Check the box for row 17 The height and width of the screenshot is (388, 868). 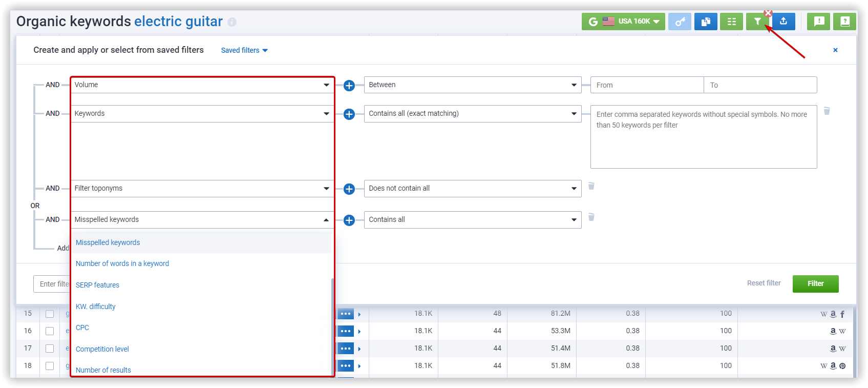pyautogui.click(x=50, y=349)
